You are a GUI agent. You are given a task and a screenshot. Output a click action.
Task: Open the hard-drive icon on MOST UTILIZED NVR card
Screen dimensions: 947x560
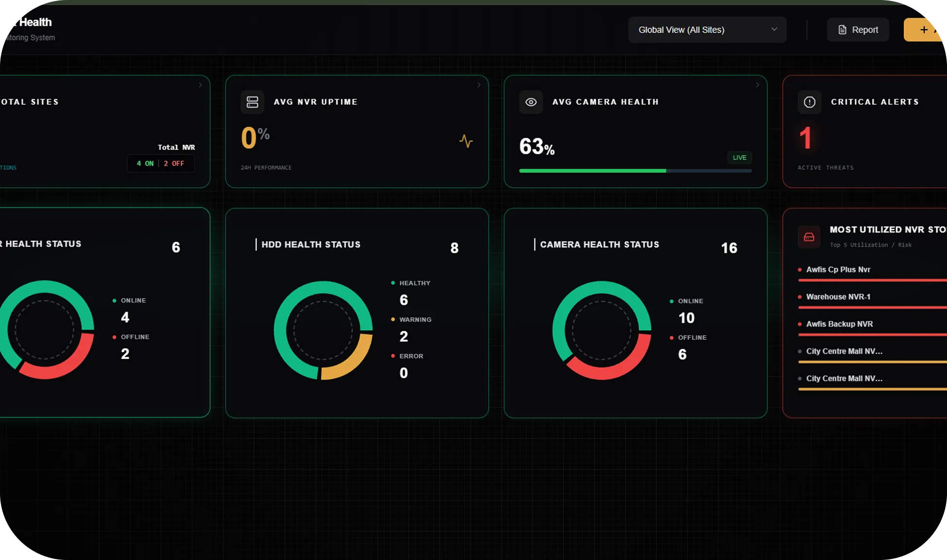(809, 237)
